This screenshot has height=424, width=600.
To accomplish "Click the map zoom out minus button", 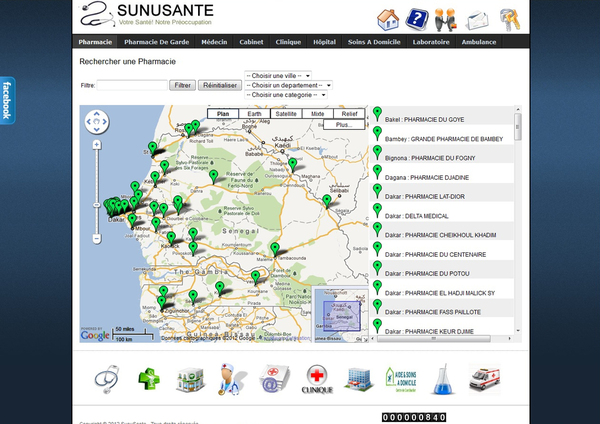I will coord(97,239).
